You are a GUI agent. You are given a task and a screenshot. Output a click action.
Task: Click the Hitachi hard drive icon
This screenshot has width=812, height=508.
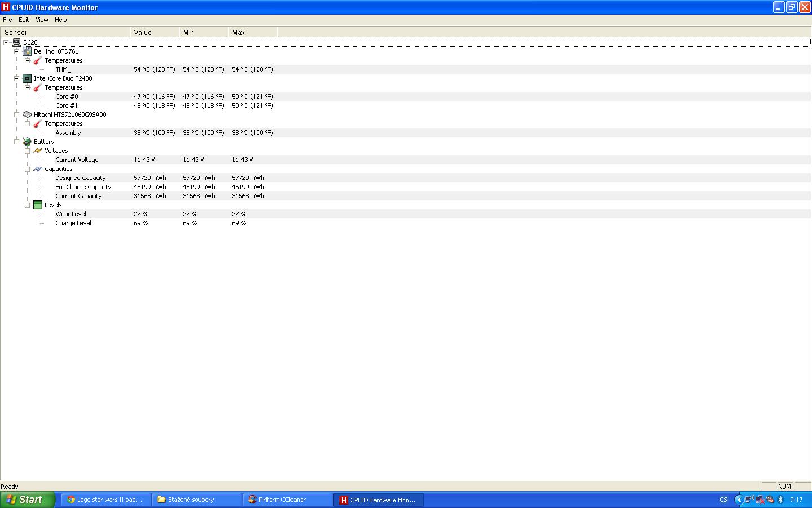coord(27,115)
